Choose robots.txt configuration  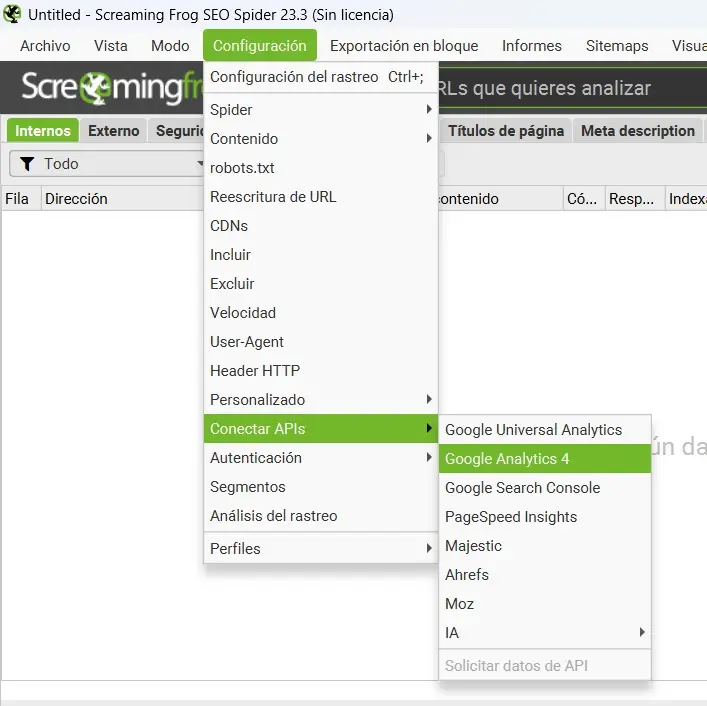coord(321,168)
